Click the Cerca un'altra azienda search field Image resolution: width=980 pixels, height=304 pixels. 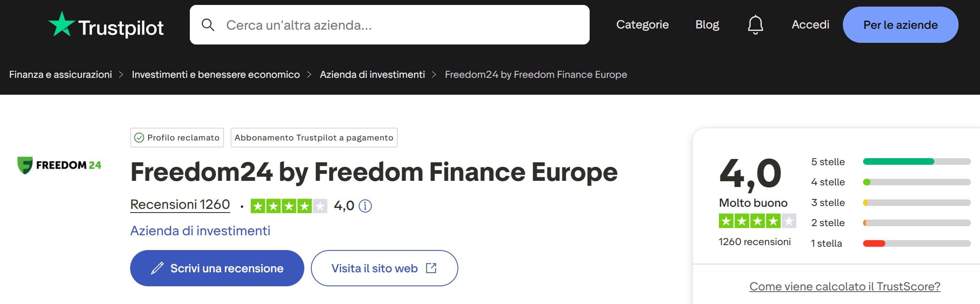point(371,25)
